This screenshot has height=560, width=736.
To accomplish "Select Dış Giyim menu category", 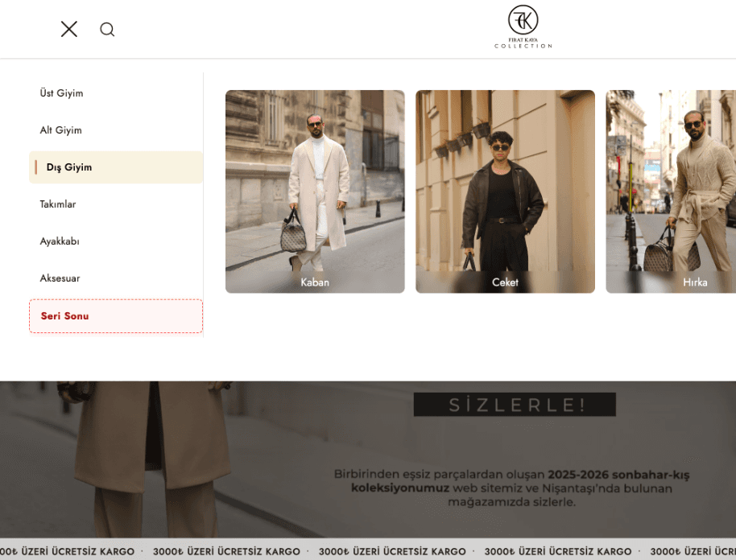I will [x=116, y=167].
